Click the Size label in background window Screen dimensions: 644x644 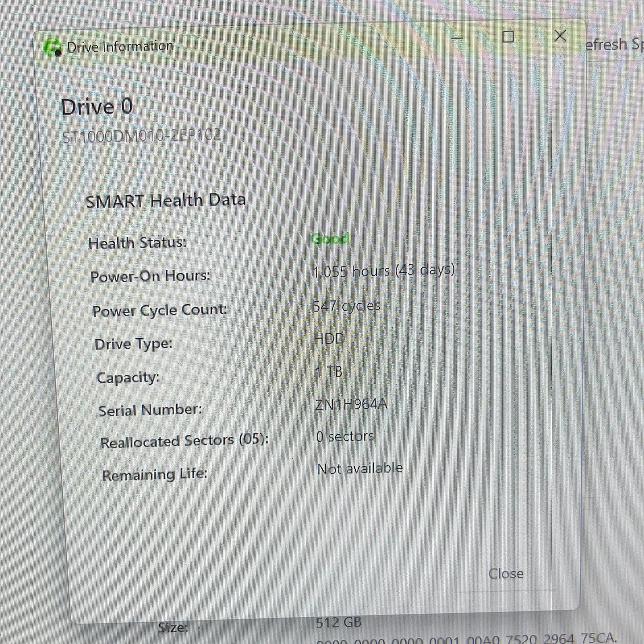[173, 628]
